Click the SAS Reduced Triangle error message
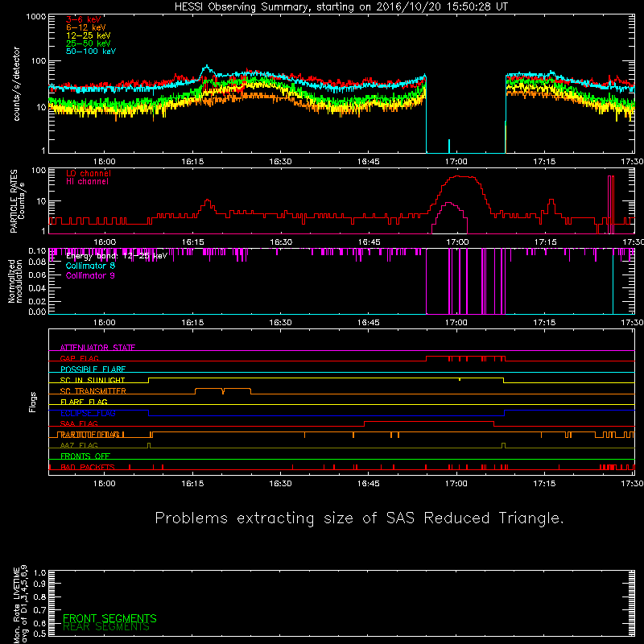This screenshot has height=644, width=644. [x=359, y=518]
